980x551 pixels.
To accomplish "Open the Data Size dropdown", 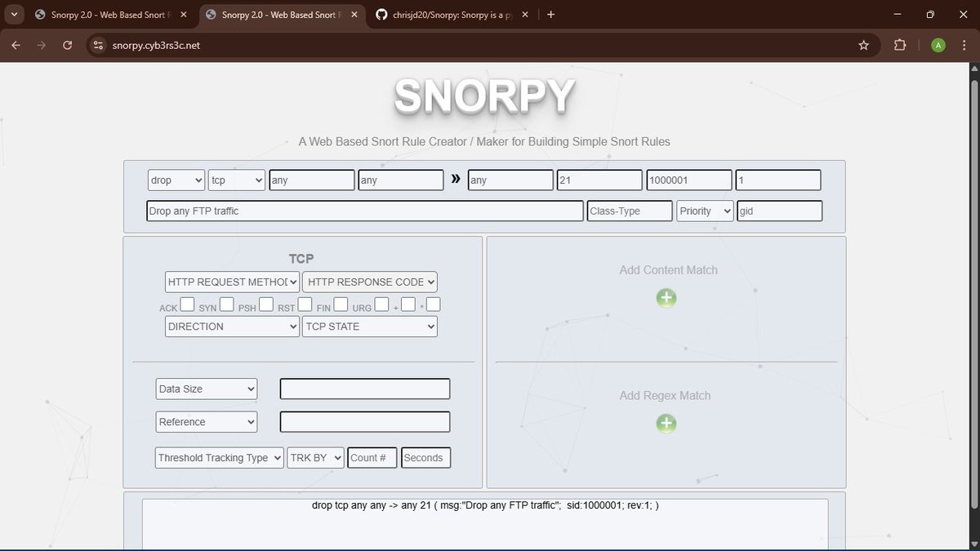I will [x=207, y=389].
